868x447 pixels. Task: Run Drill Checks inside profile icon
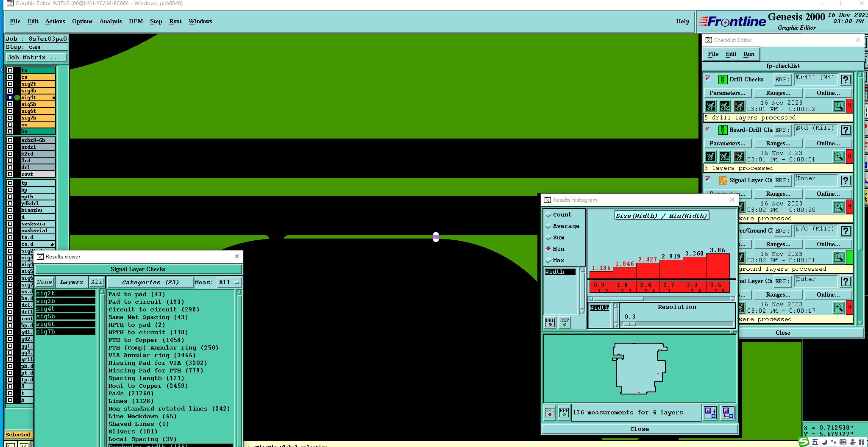[x=739, y=106]
